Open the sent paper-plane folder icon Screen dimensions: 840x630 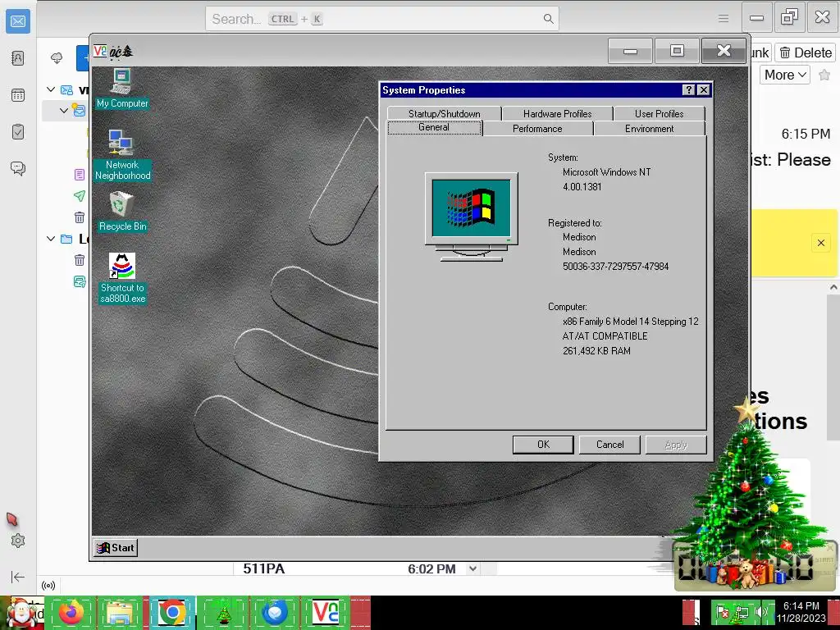click(x=80, y=196)
